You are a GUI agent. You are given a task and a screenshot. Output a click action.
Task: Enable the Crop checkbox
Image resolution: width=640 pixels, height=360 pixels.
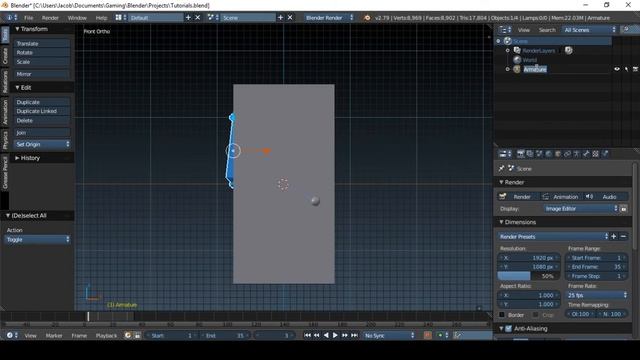pos(536,315)
